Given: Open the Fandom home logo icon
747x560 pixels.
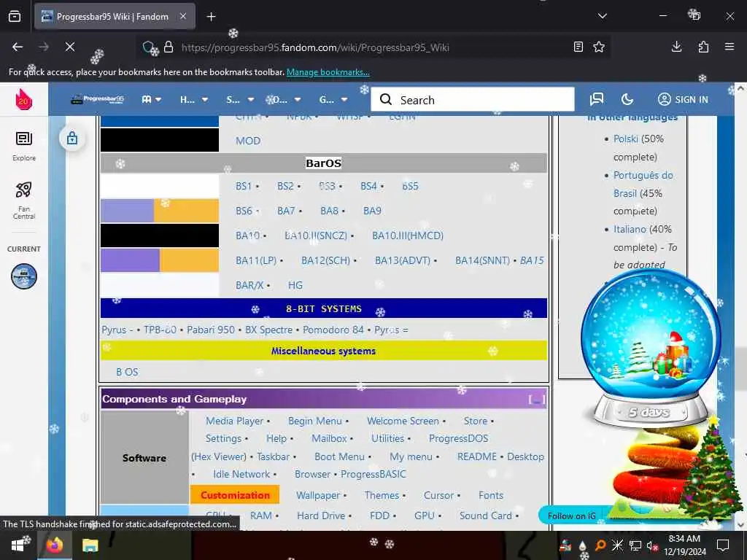Looking at the screenshot, I should [x=23, y=99].
